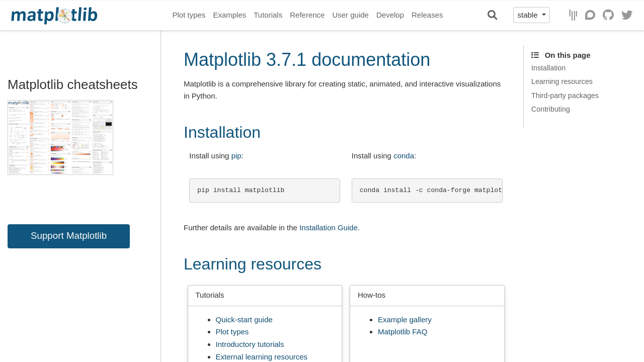
Task: Open the Installation Guide link
Action: (329, 228)
